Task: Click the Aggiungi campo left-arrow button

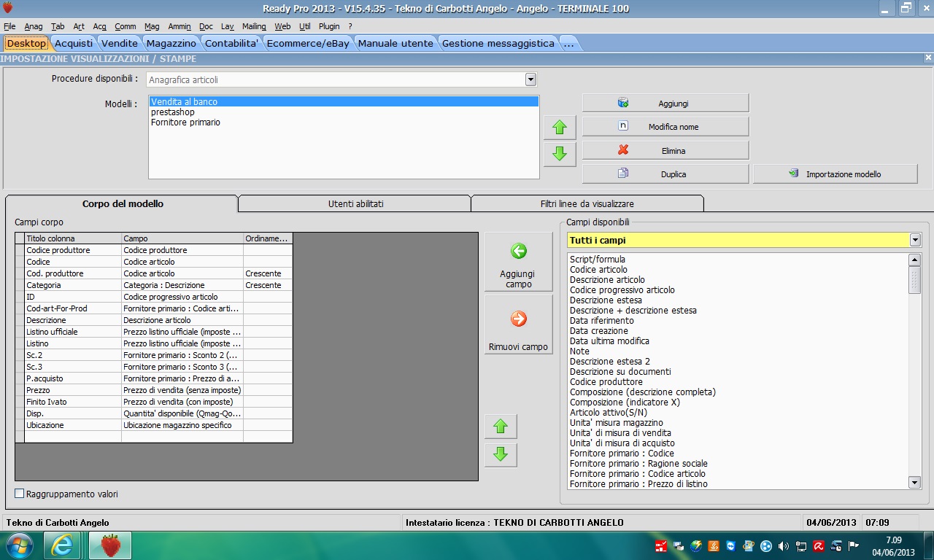Action: [518, 262]
